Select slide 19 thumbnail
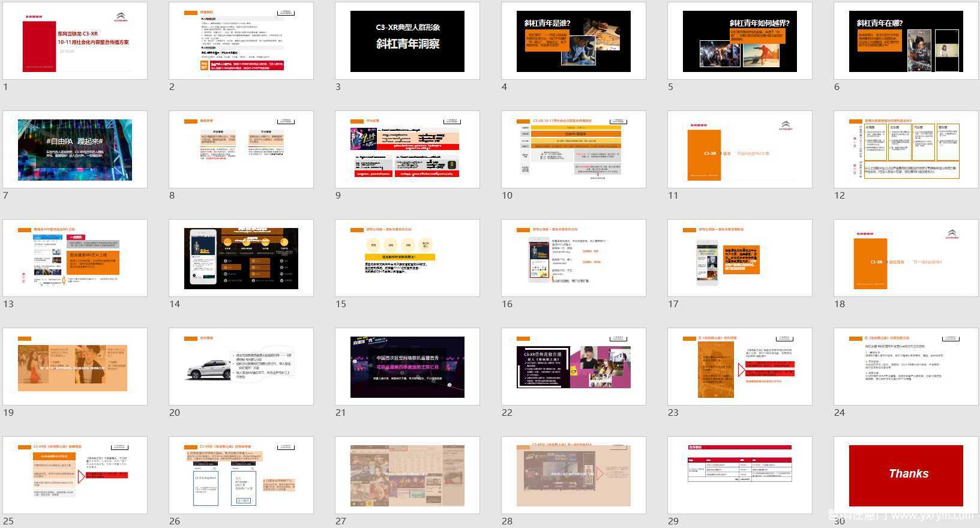 pos(75,367)
